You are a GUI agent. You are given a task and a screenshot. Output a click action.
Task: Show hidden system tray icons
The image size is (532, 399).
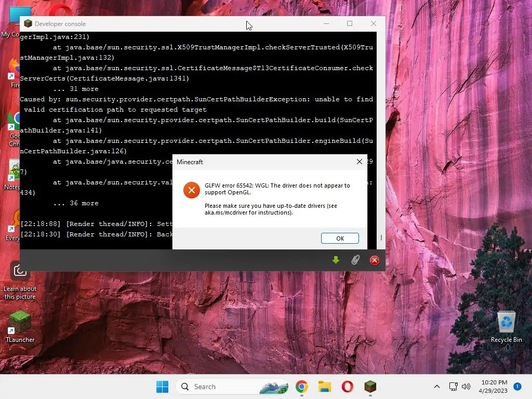pyautogui.click(x=437, y=387)
